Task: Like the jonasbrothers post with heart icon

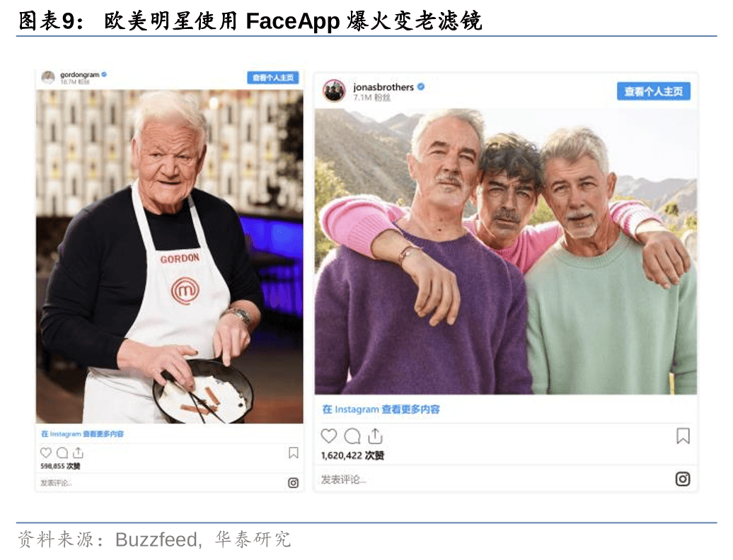Action: (329, 436)
